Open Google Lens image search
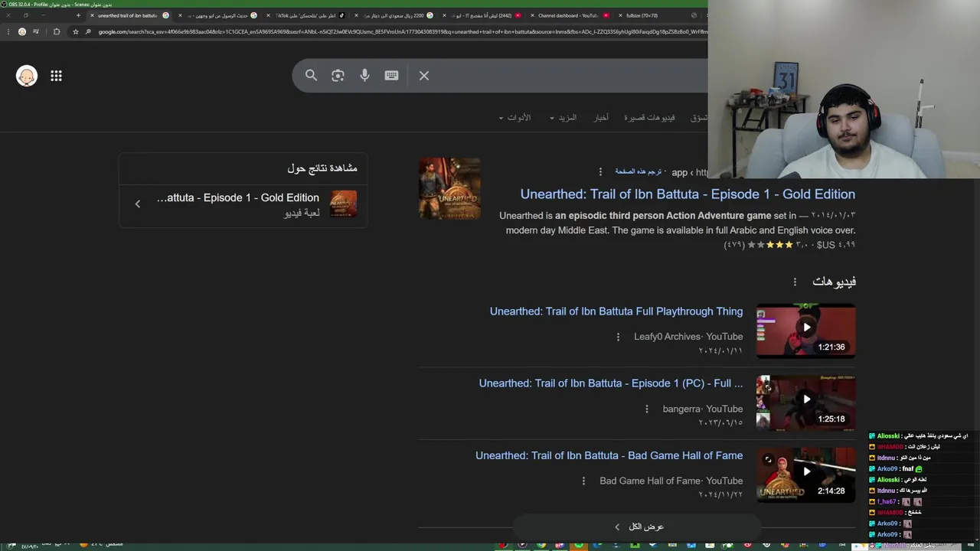980x551 pixels. pos(338,76)
